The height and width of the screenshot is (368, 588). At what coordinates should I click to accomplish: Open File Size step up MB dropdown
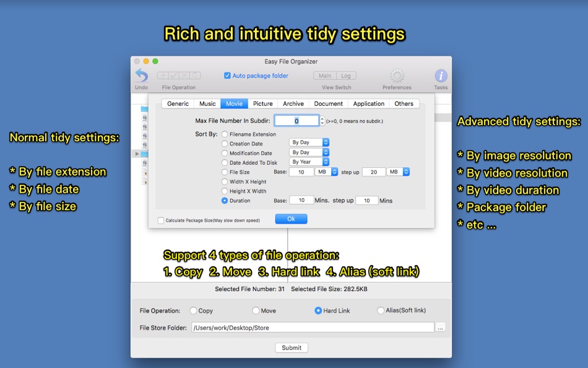398,172
